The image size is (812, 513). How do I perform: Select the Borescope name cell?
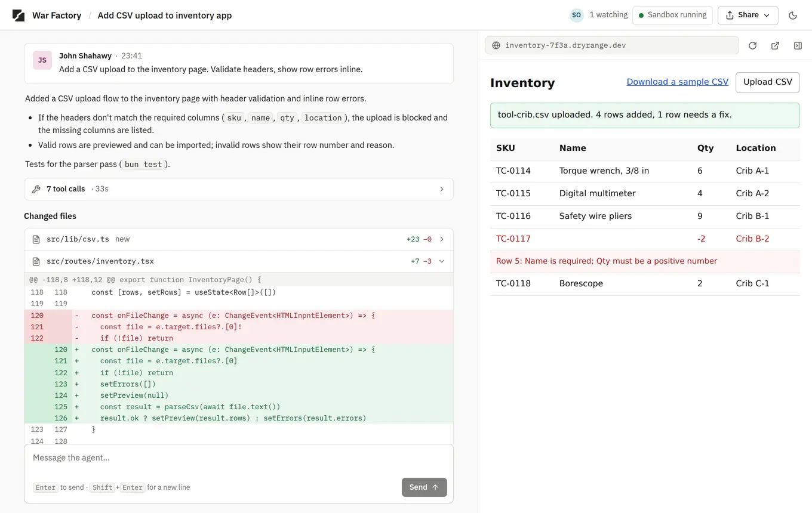[x=581, y=283]
